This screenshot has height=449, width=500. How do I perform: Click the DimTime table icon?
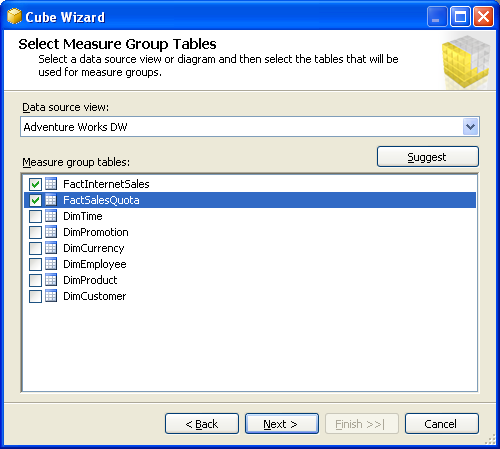click(x=51, y=216)
